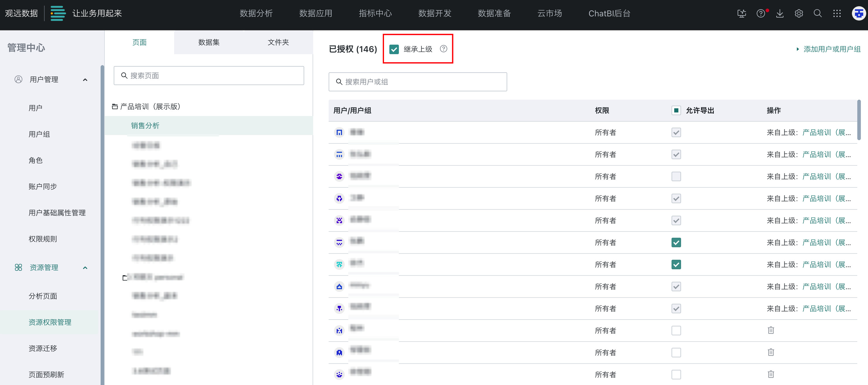The height and width of the screenshot is (385, 868).
Task: Open 资源迁移 in the sidebar
Action: click(x=43, y=348)
